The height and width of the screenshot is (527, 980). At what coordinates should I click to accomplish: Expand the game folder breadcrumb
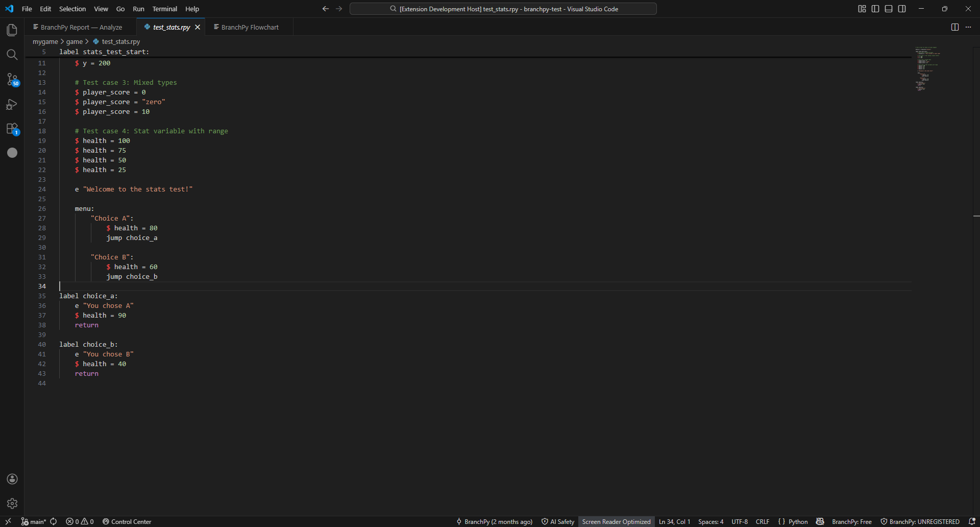click(75, 41)
